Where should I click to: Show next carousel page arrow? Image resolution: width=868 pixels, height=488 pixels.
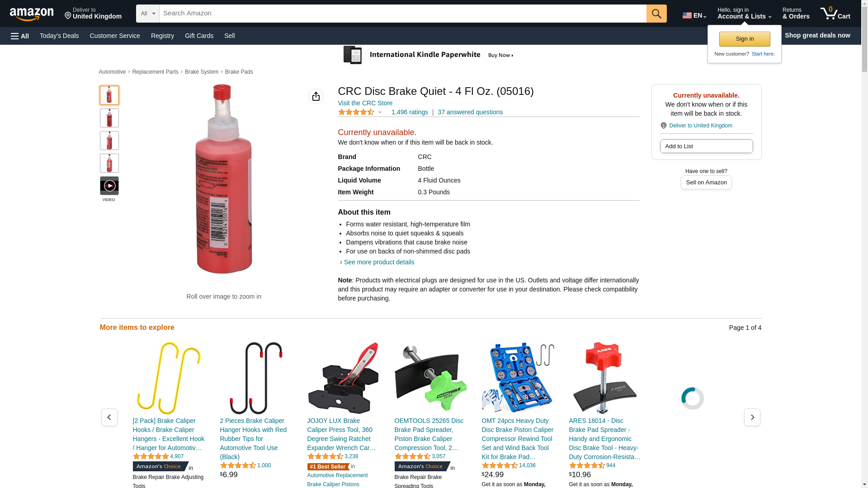(x=752, y=417)
